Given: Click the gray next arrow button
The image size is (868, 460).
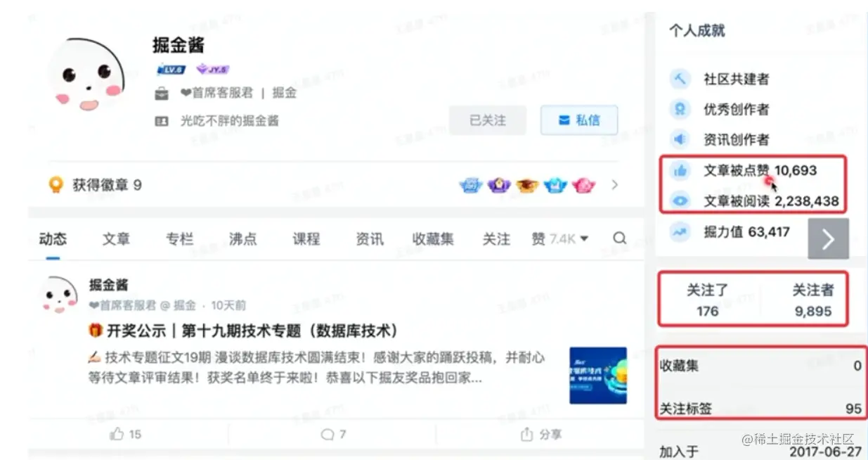Looking at the screenshot, I should tap(828, 238).
